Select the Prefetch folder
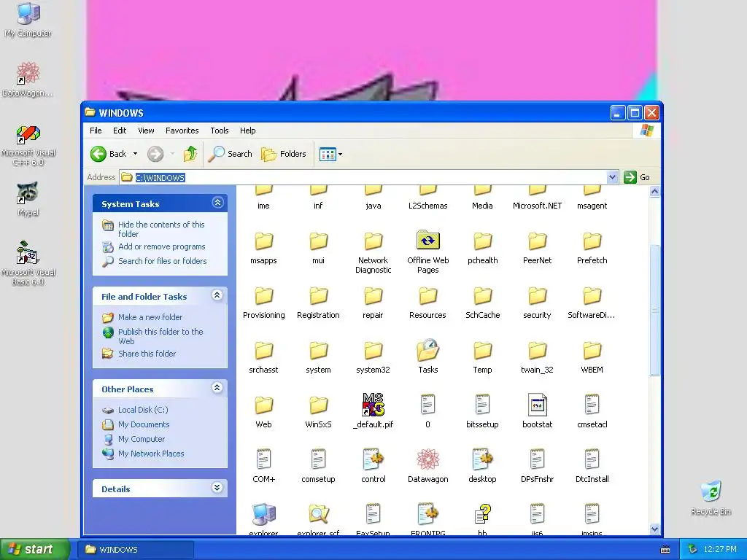 point(592,248)
